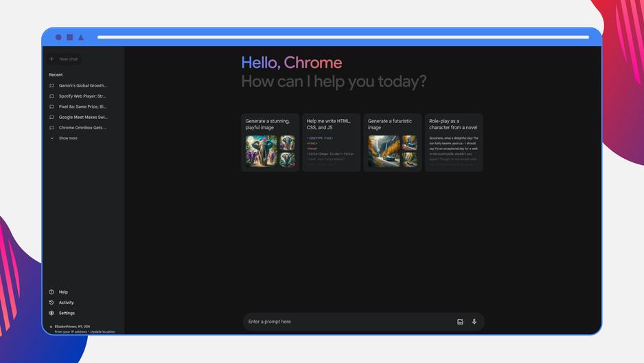Open Settings from the sidebar gear
The width and height of the screenshot is (644, 363).
(62, 313)
